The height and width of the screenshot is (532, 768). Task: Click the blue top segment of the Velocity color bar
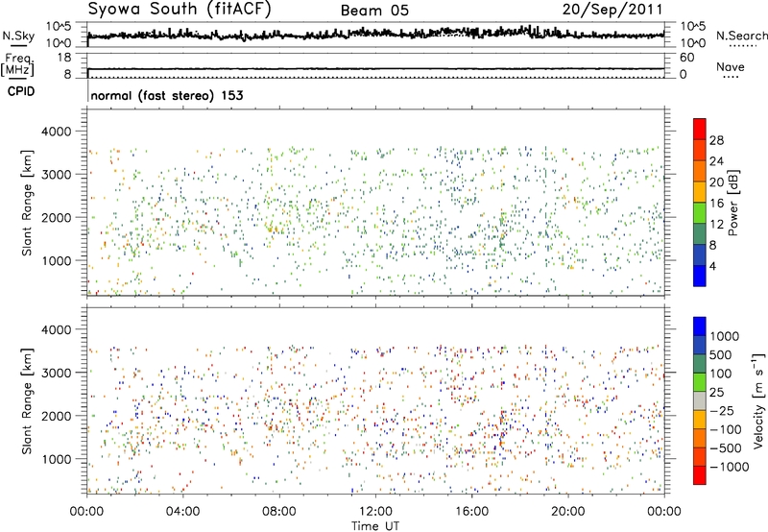pos(700,326)
